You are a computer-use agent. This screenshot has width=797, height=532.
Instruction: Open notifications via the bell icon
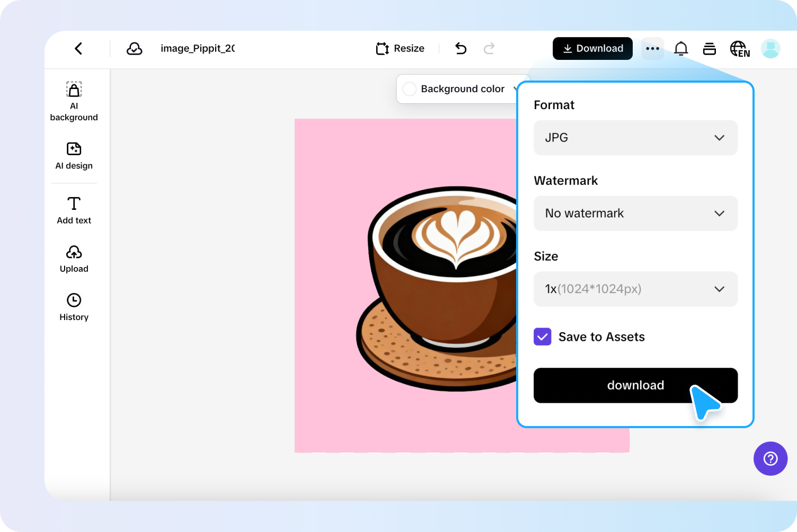pos(681,48)
